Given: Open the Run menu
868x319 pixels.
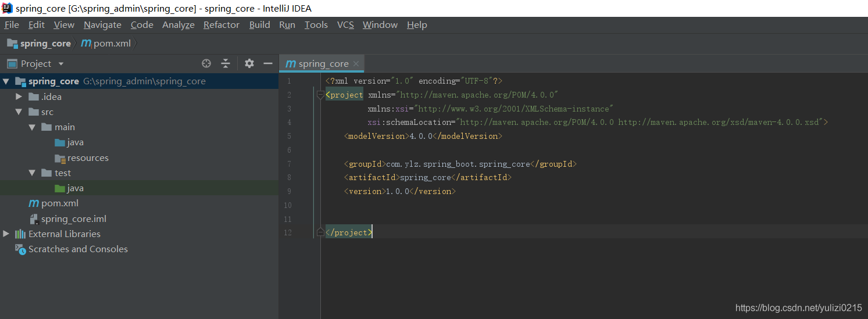Looking at the screenshot, I should [287, 24].
